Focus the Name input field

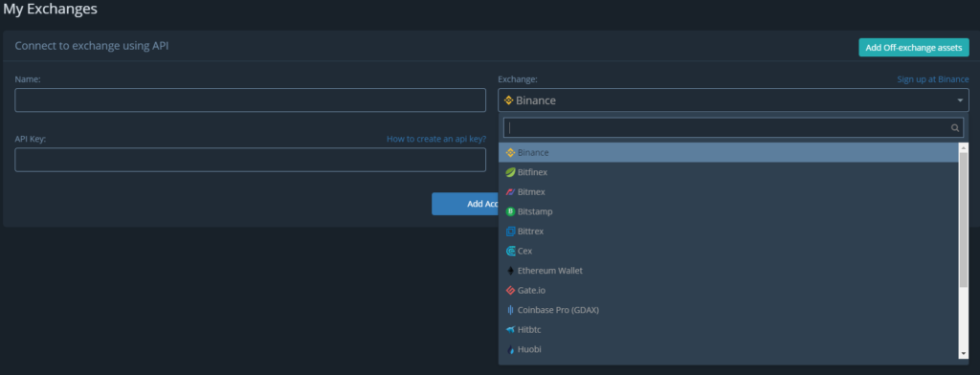click(x=250, y=100)
